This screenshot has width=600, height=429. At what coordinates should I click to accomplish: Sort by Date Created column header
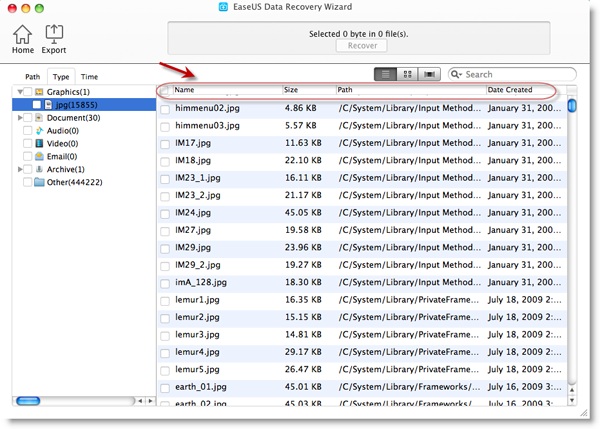coord(527,90)
